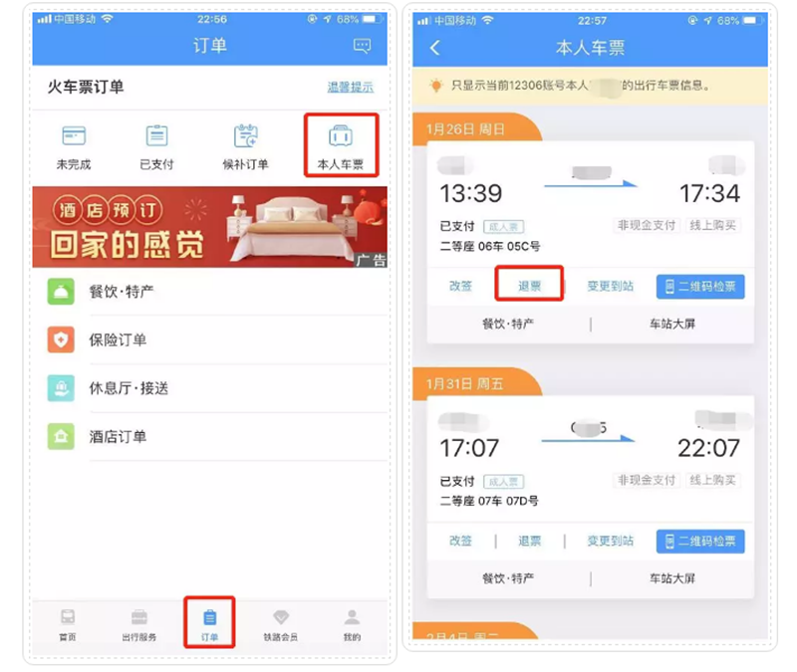Switch to the 订单 orders tab
The height and width of the screenshot is (672, 797).
(x=209, y=625)
